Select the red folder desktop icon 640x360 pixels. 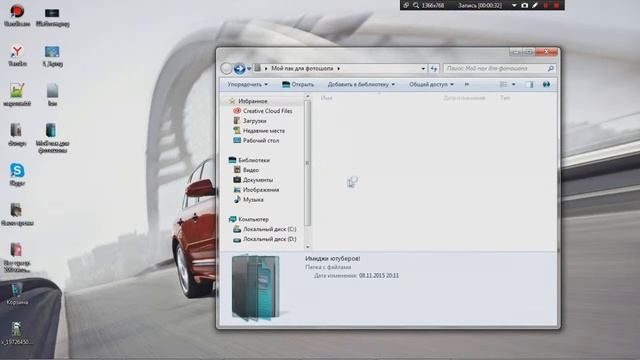click(x=16, y=257)
